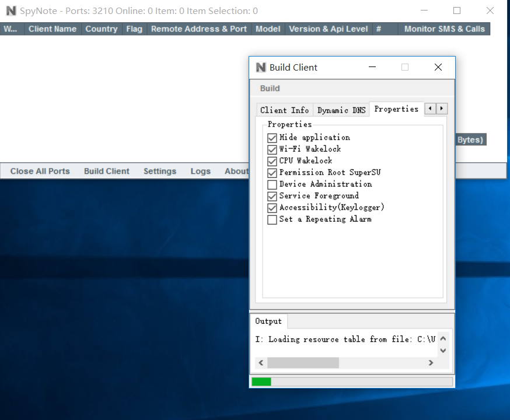The height and width of the screenshot is (420, 510).
Task: Click Monitor SMS & Calls column header
Action: coord(444,29)
